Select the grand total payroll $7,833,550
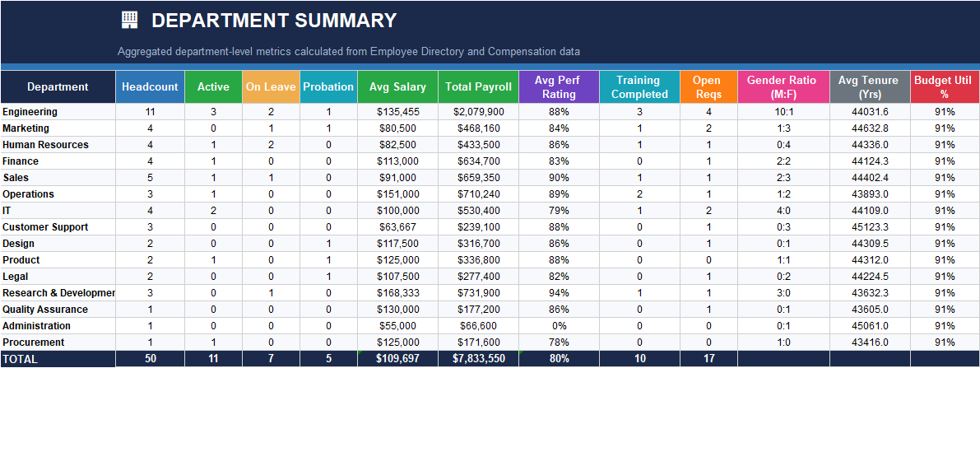This screenshot has width=980, height=466. [478, 359]
